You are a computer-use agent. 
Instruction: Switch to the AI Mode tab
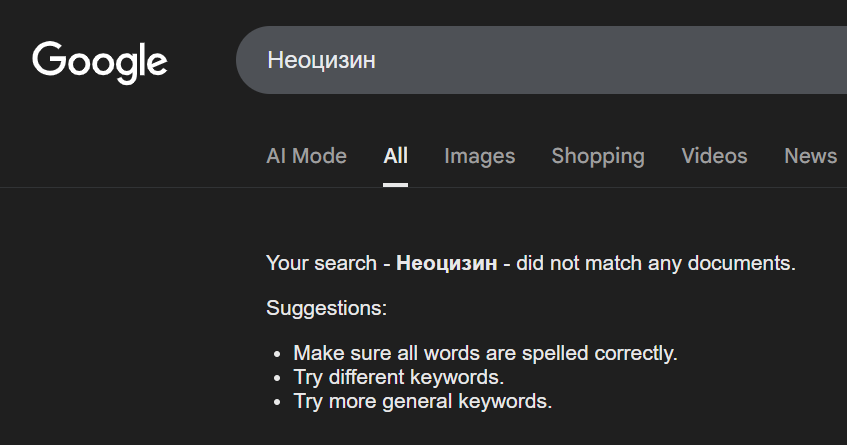(x=306, y=156)
